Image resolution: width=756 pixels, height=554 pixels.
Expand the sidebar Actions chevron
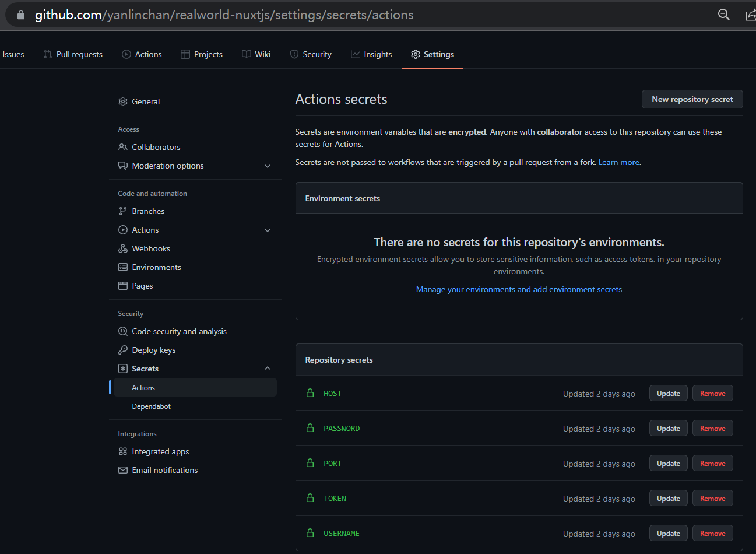tap(268, 230)
